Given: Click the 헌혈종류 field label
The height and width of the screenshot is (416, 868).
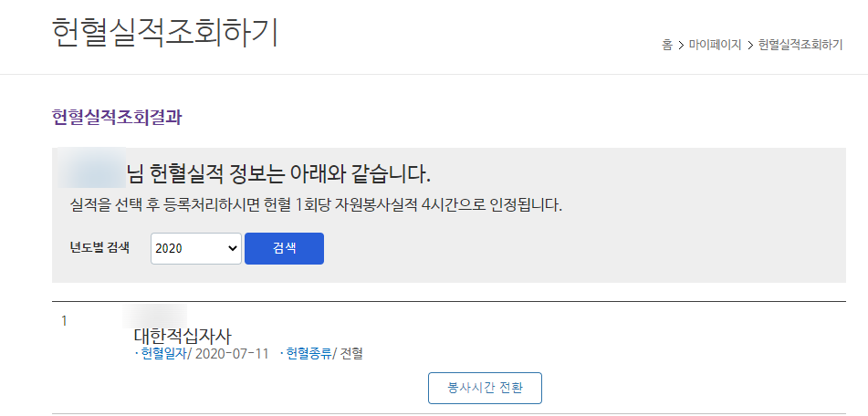Looking at the screenshot, I should coord(309,353).
